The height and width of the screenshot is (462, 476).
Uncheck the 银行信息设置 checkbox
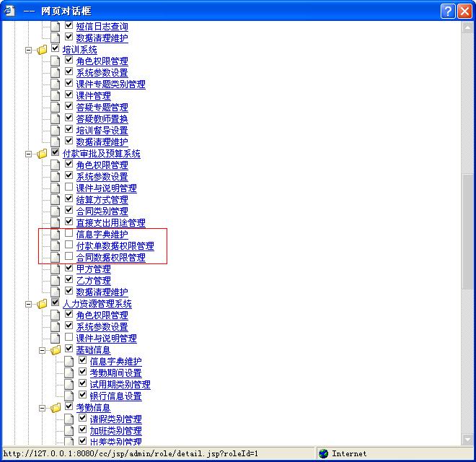click(82, 395)
